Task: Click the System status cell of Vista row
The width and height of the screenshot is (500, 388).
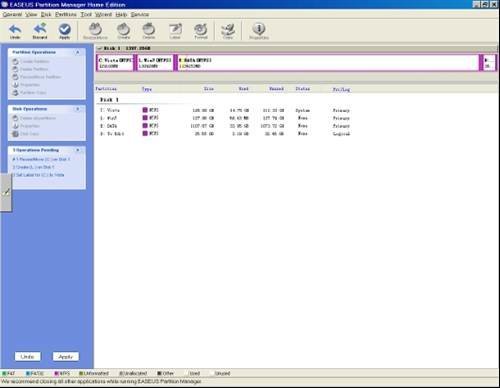Action: 303,110
